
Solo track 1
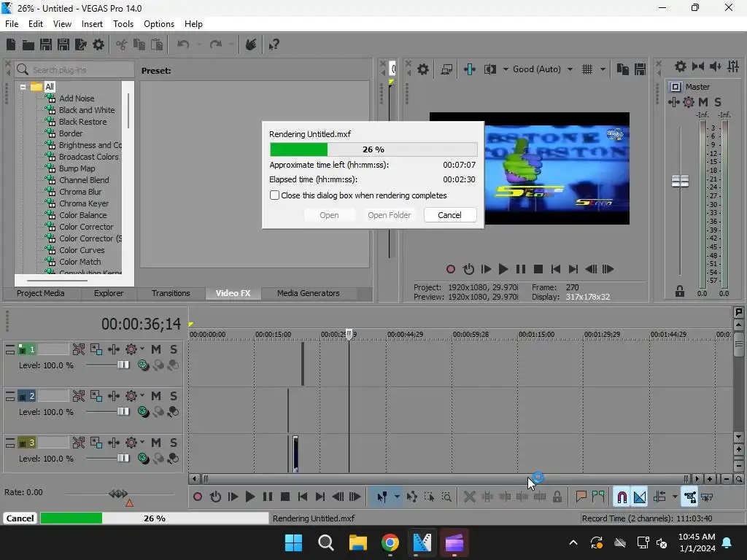(174, 349)
